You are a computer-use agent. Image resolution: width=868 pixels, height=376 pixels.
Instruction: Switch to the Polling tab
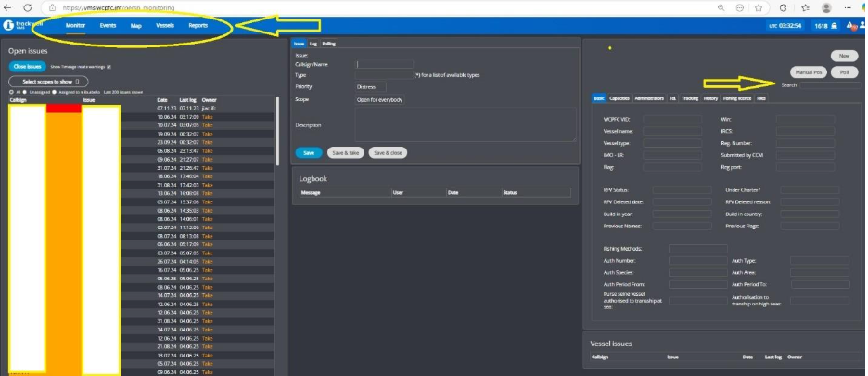pos(328,44)
